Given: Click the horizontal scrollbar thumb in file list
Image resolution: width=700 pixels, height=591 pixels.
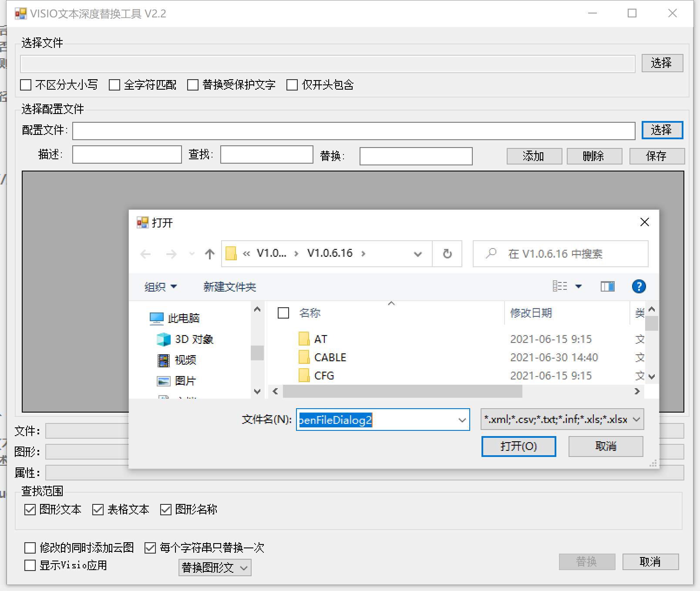Looking at the screenshot, I should point(403,391).
